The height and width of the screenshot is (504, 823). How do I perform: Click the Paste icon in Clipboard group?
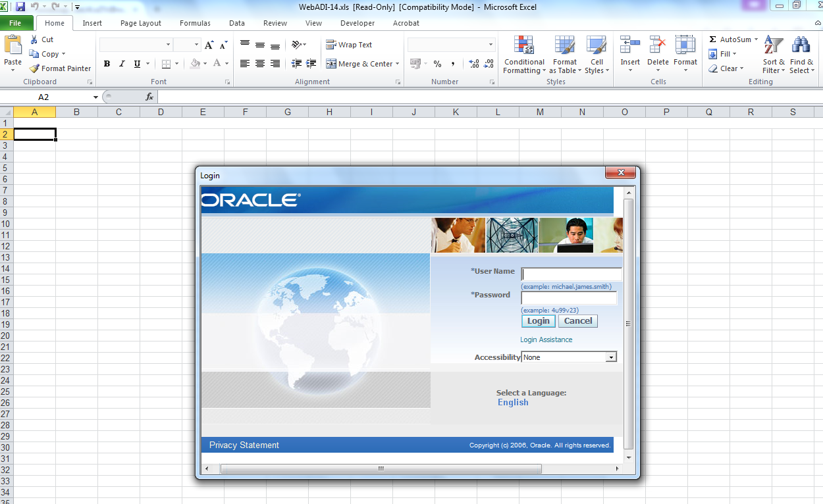pos(13,45)
